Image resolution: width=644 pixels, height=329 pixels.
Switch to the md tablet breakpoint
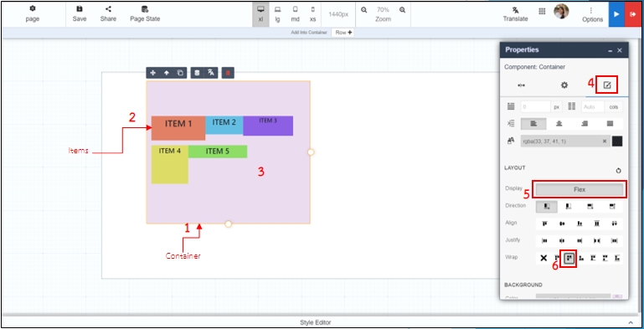click(295, 13)
